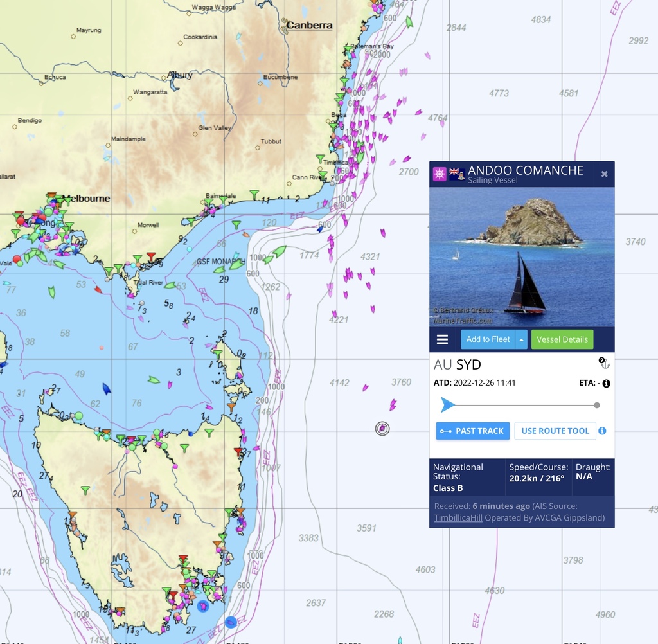Image resolution: width=658 pixels, height=644 pixels.
Task: Select the circled Andoo Comanche map marker
Action: pos(382,429)
